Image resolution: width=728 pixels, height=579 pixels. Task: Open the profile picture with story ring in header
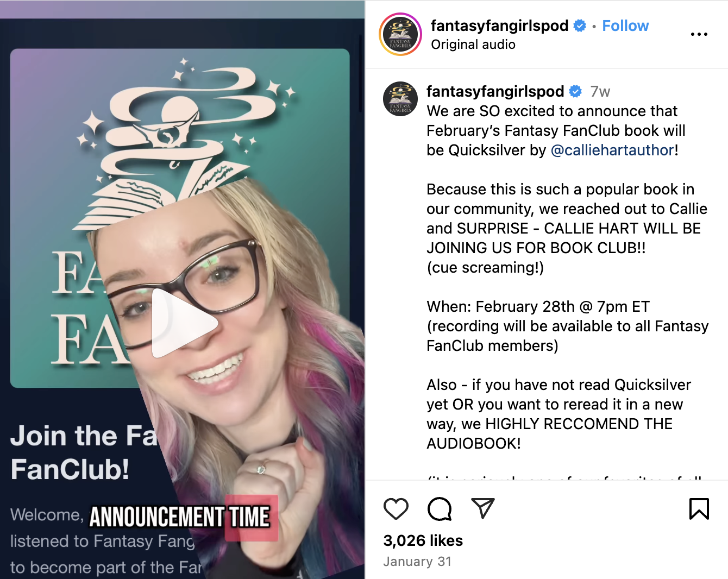click(400, 35)
